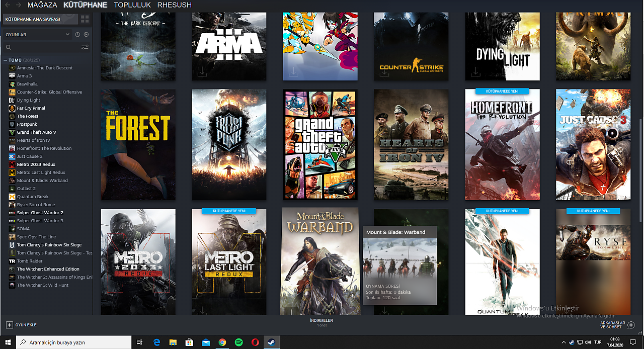Open the TOPLULUK tab
Image resolution: width=644 pixels, height=349 pixels.
132,5
